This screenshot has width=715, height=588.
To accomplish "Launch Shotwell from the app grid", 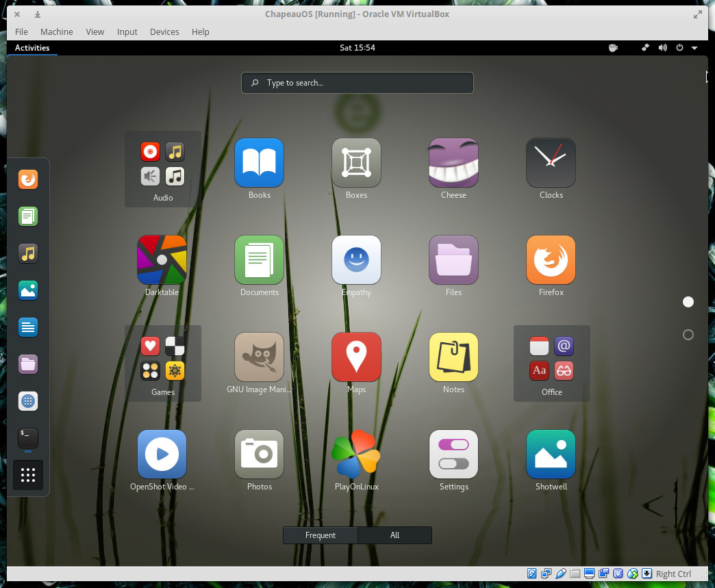I will [551, 454].
